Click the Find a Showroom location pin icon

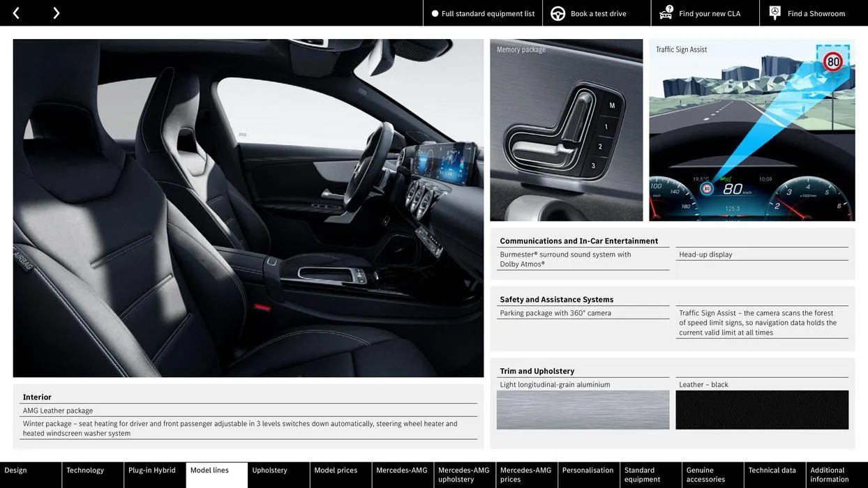click(x=774, y=12)
